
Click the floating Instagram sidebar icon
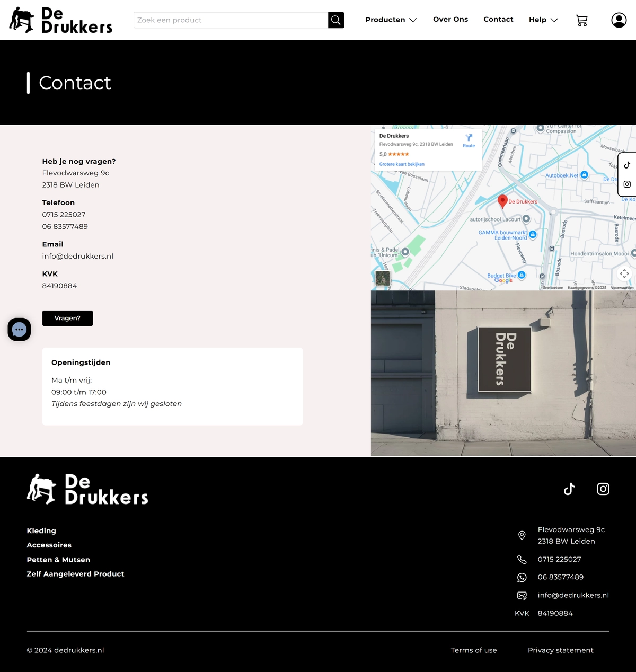627,184
